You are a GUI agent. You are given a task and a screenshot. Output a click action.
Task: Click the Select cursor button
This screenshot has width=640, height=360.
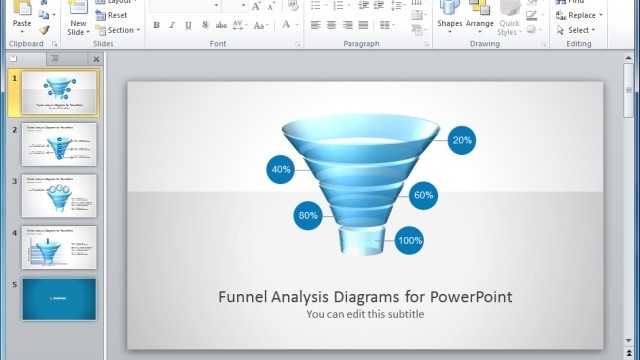pyautogui.click(x=576, y=30)
